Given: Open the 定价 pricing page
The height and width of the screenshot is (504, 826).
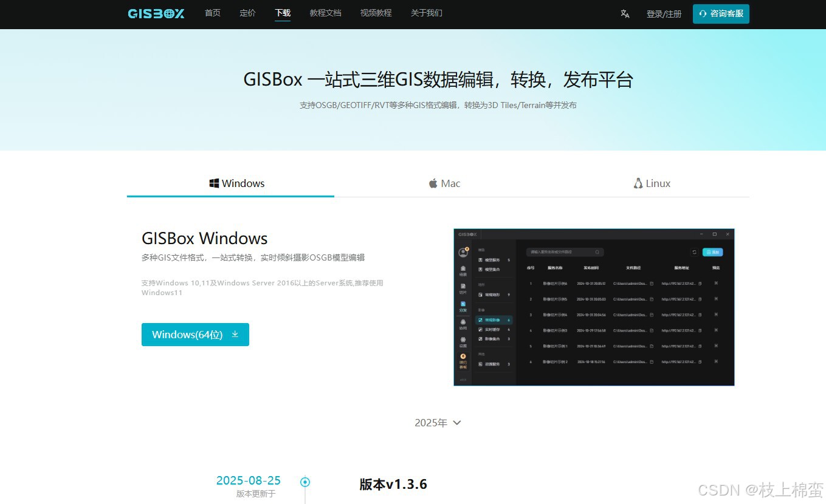Looking at the screenshot, I should 247,13.
